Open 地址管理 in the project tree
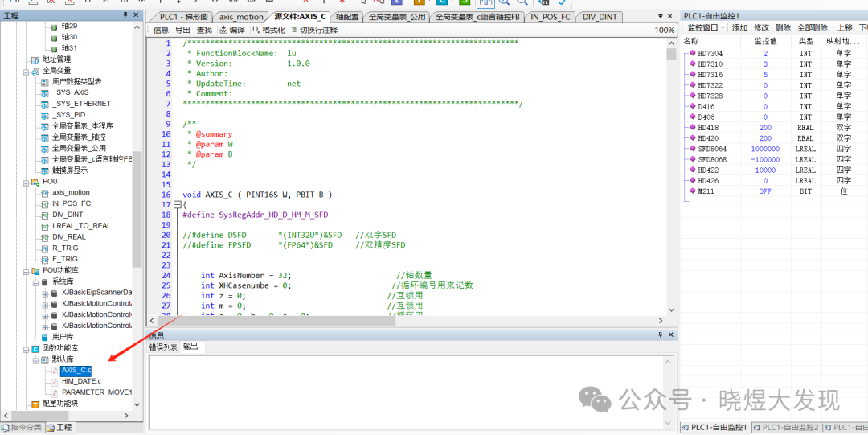868x435 pixels. (56, 60)
